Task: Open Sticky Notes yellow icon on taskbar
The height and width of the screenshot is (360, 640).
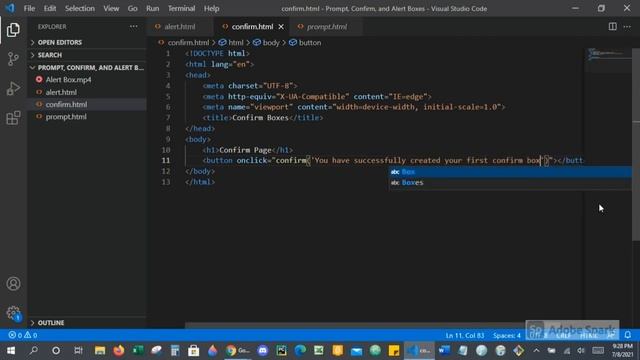Action: 394,351
